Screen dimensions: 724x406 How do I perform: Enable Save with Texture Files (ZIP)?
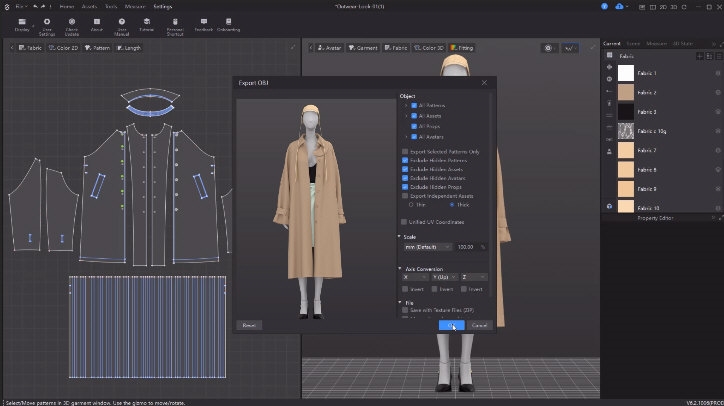[405, 310]
